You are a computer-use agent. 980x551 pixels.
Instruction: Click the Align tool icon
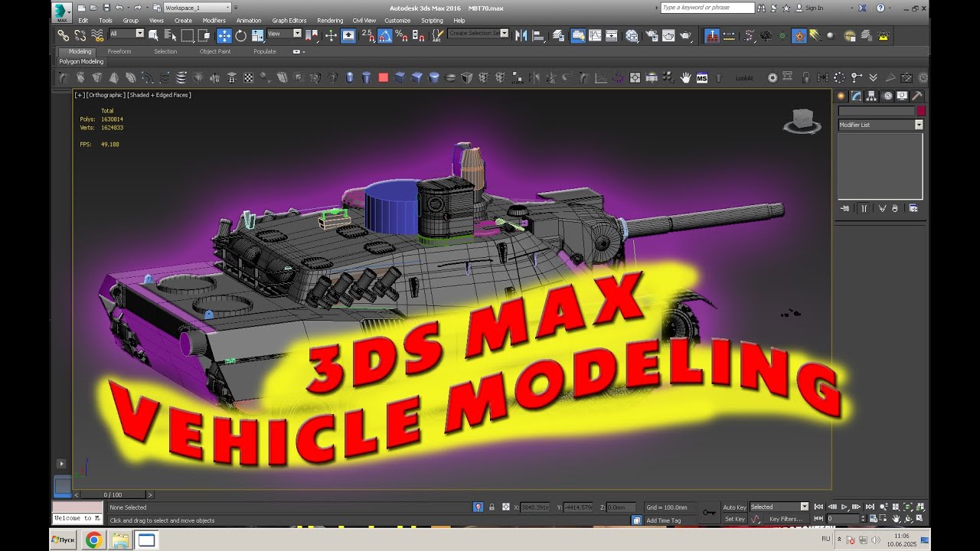click(540, 35)
